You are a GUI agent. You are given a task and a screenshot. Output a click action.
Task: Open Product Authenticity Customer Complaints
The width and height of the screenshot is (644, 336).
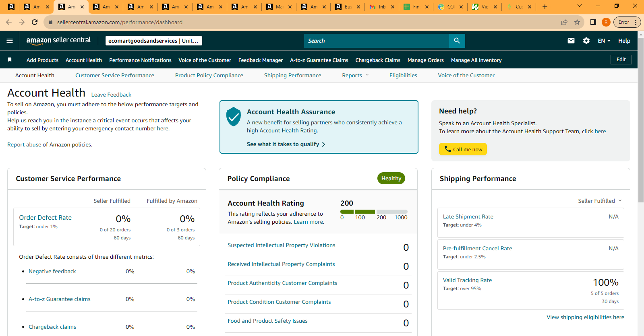tap(282, 283)
